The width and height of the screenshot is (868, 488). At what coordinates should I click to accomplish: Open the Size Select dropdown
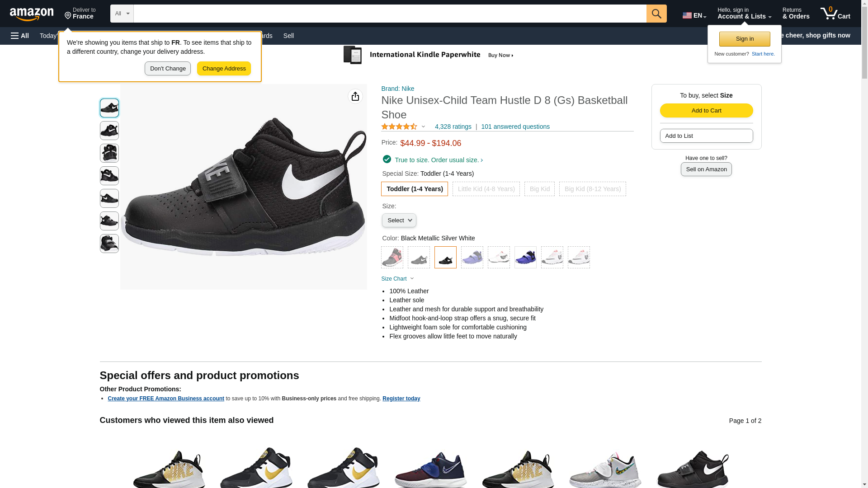click(x=399, y=221)
